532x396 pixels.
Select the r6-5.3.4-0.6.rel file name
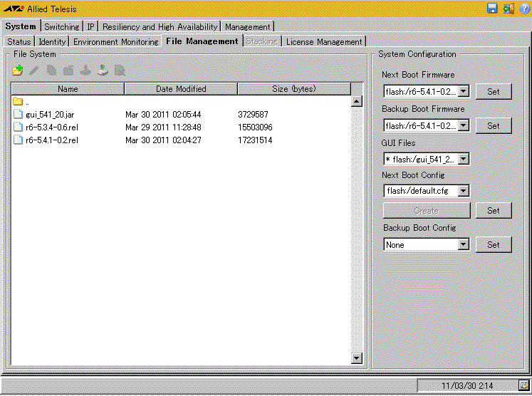click(x=52, y=127)
